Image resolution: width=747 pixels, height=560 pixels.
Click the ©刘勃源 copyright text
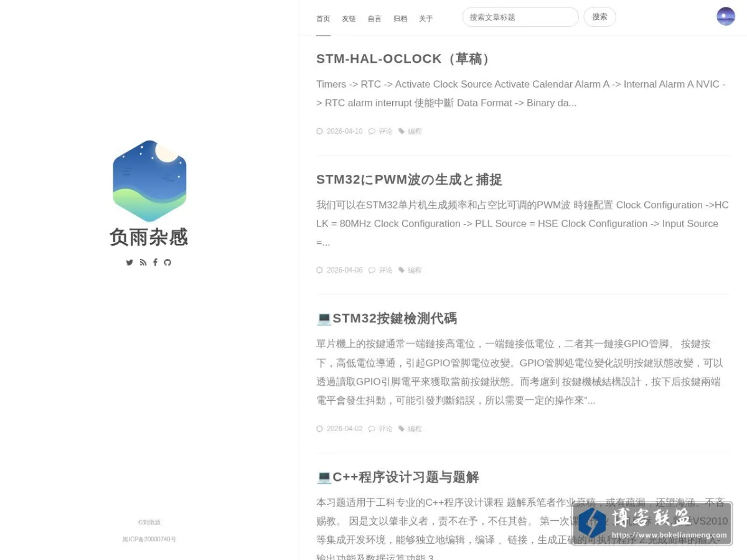[x=149, y=522]
